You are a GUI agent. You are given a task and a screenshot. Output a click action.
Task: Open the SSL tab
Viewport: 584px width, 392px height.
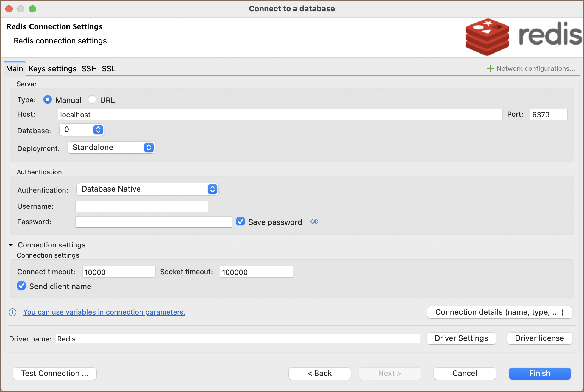109,69
